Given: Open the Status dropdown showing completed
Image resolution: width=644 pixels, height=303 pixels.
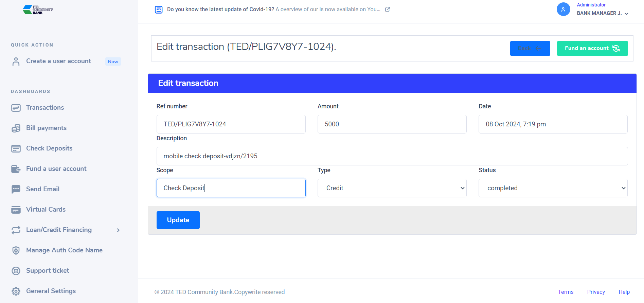Looking at the screenshot, I should pos(553,188).
